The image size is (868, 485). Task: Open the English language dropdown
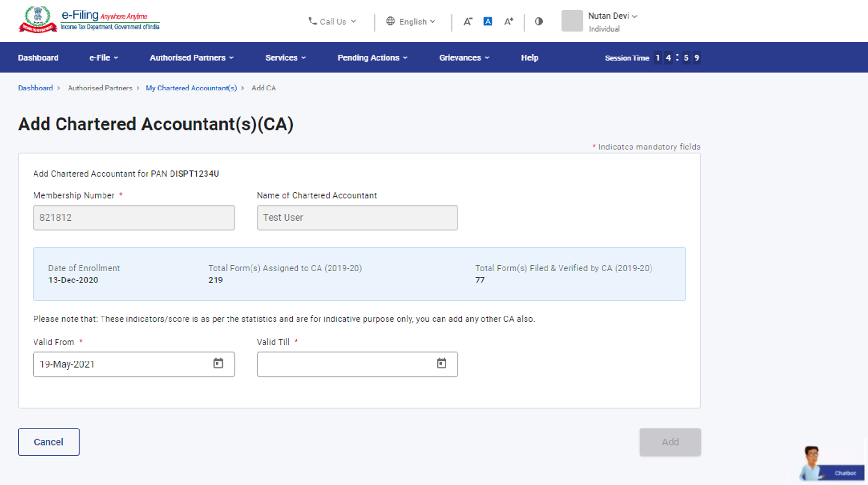(x=411, y=22)
